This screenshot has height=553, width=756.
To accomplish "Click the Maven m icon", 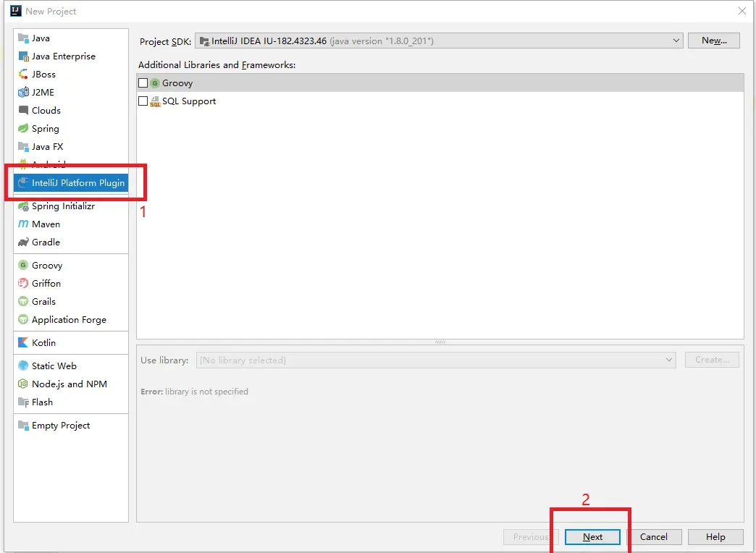I will (23, 224).
